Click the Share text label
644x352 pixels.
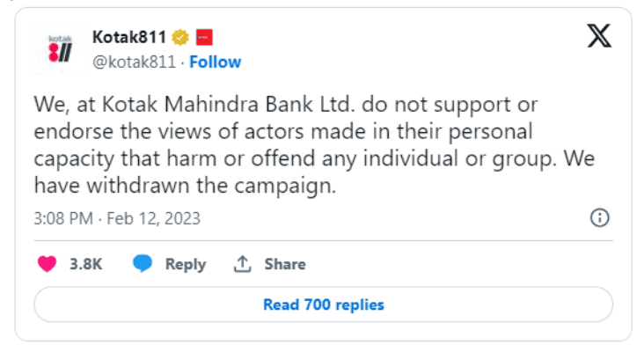pos(284,264)
